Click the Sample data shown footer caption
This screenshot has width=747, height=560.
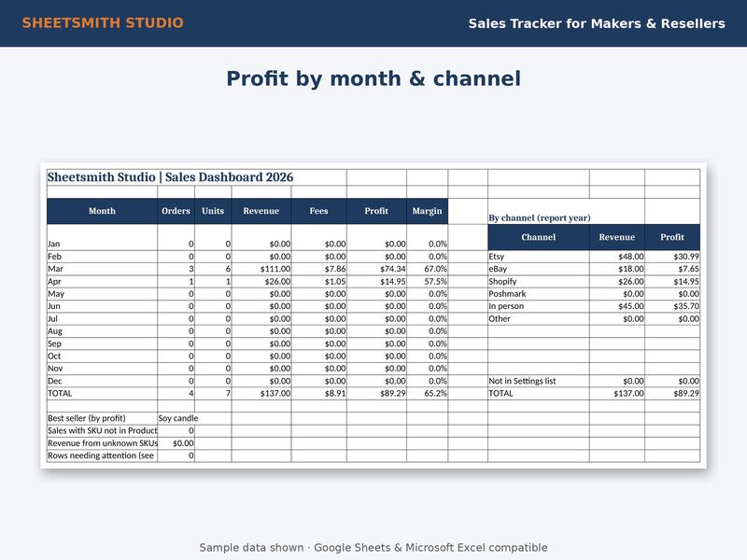pos(373,548)
